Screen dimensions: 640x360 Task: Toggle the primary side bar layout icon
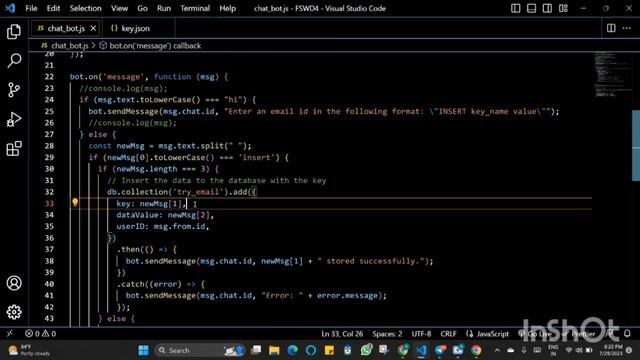[x=516, y=8]
